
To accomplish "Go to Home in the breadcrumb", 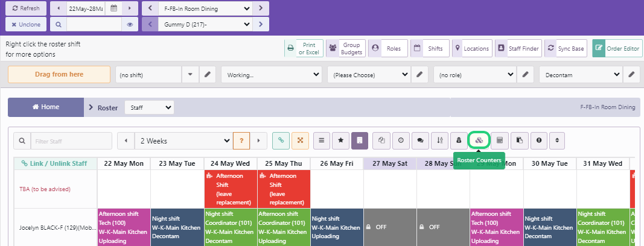I will click(x=45, y=107).
